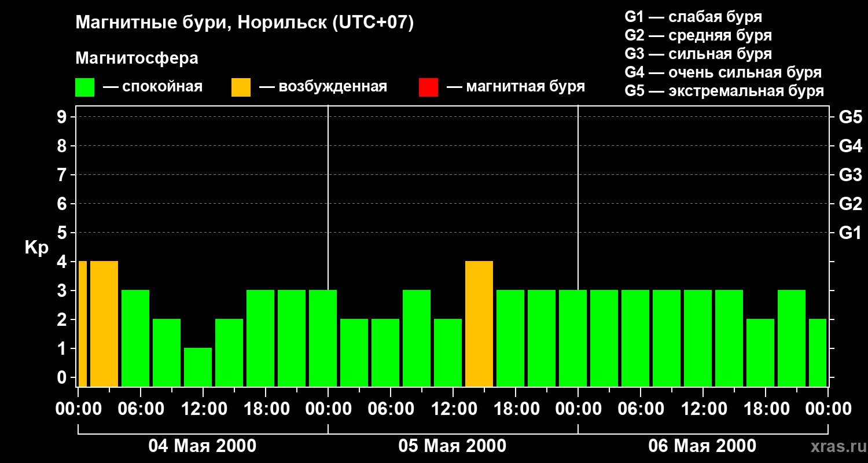The width and height of the screenshot is (868, 463).
Task: Click the 'G1' label on the right axis
Action: pos(850,233)
